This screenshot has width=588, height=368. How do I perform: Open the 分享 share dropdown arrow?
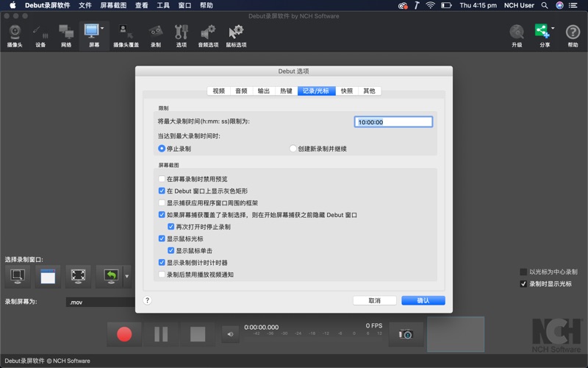coord(553,29)
